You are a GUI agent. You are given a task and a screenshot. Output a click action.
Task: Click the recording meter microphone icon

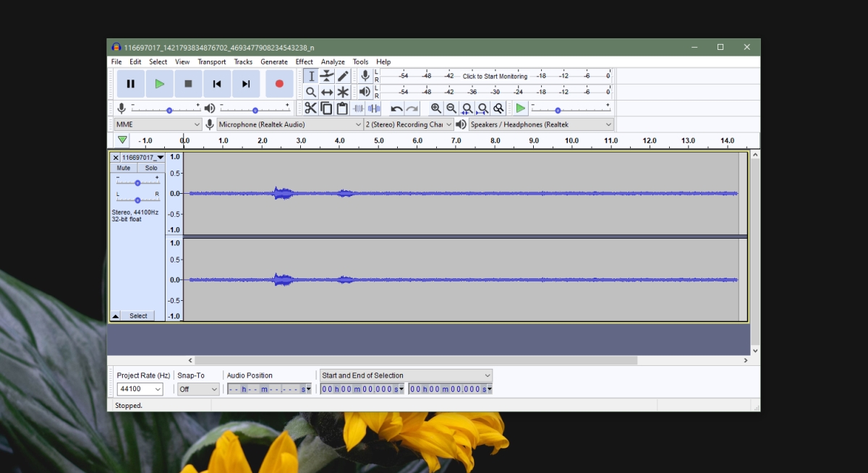(365, 76)
